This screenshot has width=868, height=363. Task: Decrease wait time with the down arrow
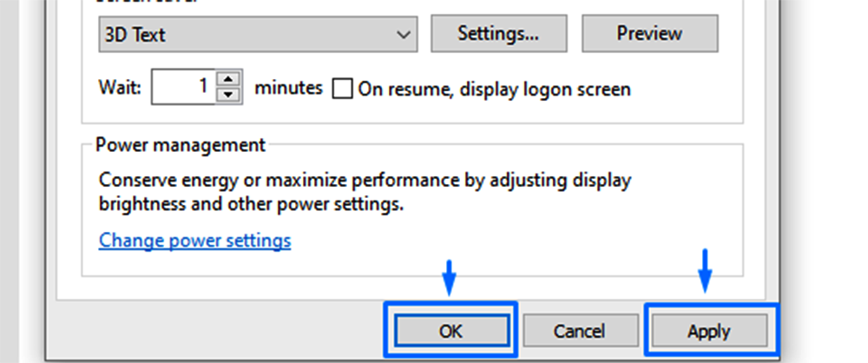point(228,96)
